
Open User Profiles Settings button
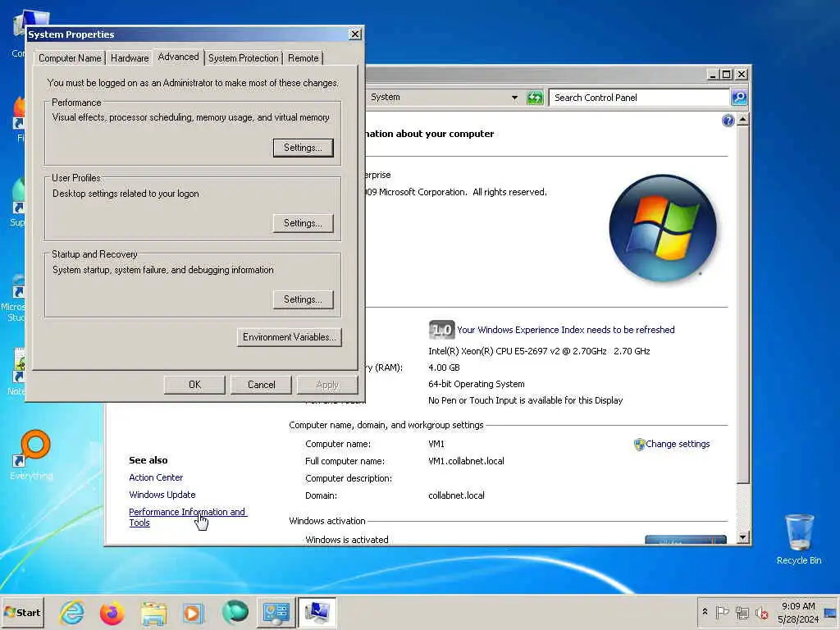pyautogui.click(x=303, y=223)
